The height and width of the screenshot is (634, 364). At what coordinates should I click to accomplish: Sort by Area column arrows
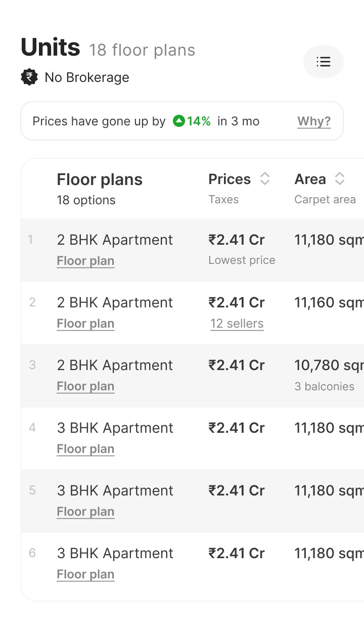340,179
